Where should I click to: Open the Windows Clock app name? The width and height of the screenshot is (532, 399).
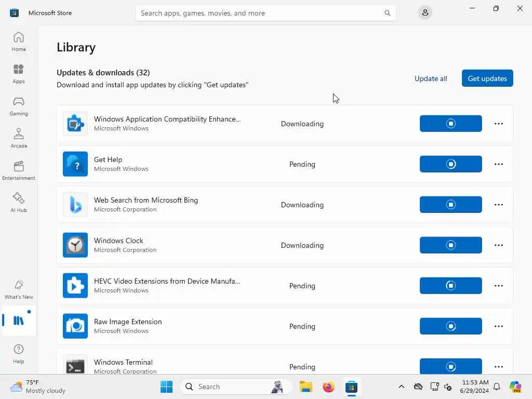click(118, 241)
